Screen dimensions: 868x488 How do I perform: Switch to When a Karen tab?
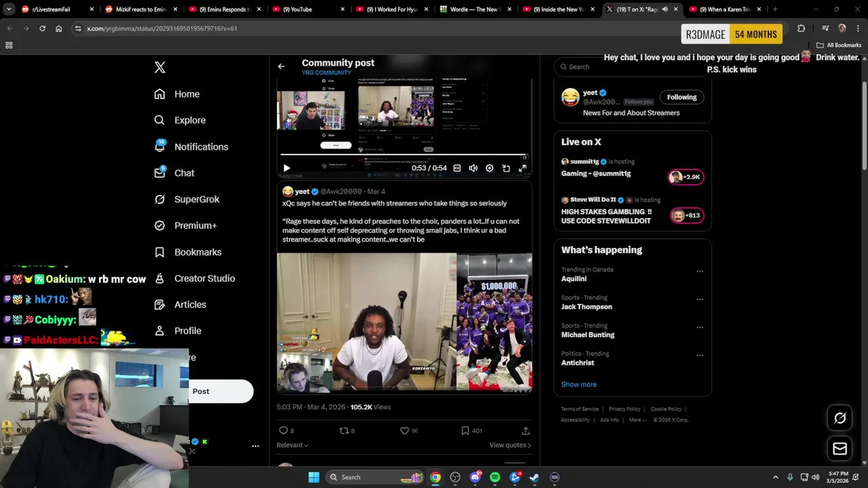pyautogui.click(x=726, y=9)
